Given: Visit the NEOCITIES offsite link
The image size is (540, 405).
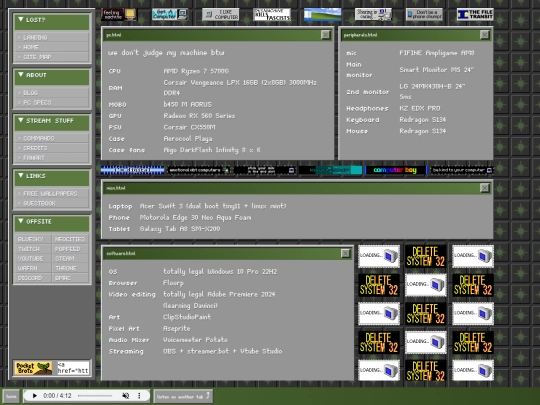Looking at the screenshot, I should coord(70,239).
